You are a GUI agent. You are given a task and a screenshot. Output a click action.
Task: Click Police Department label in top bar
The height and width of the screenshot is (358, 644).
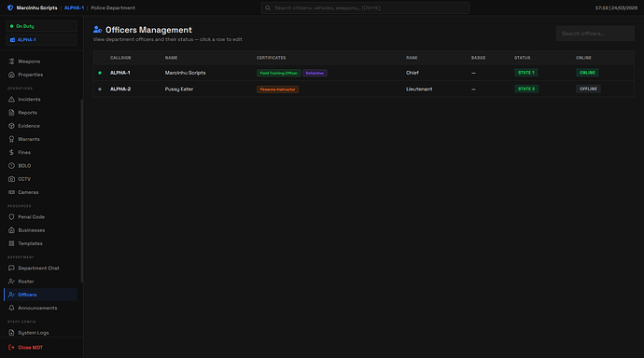click(113, 7)
